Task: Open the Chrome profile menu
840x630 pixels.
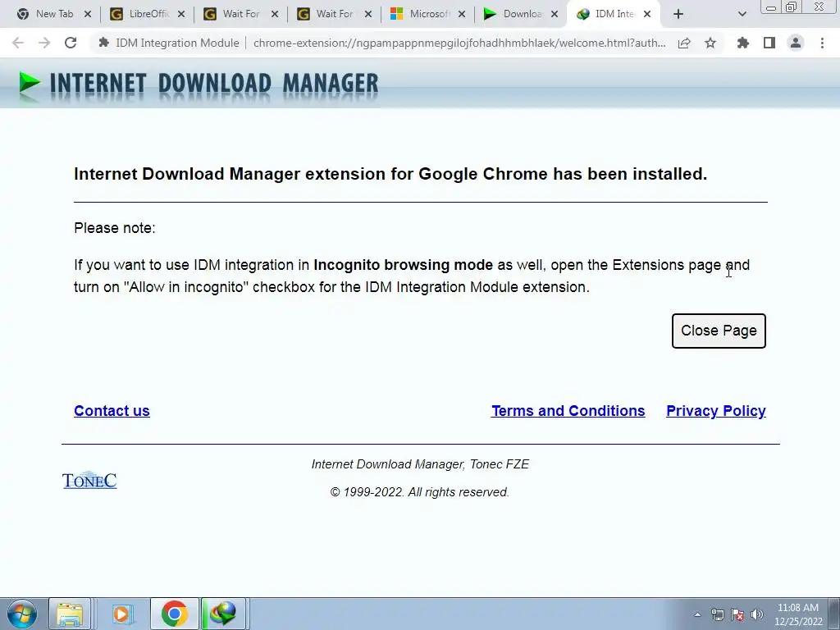Action: pos(796,43)
